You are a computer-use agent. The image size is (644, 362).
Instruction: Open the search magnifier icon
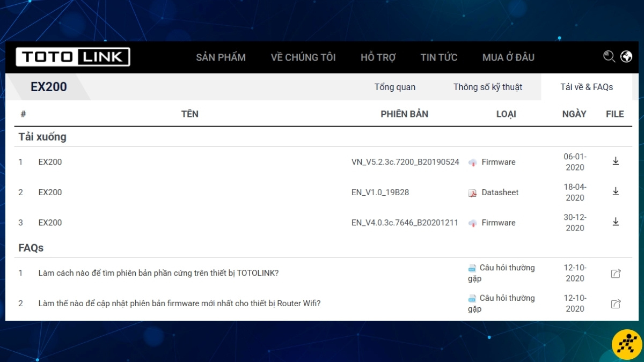[609, 57]
